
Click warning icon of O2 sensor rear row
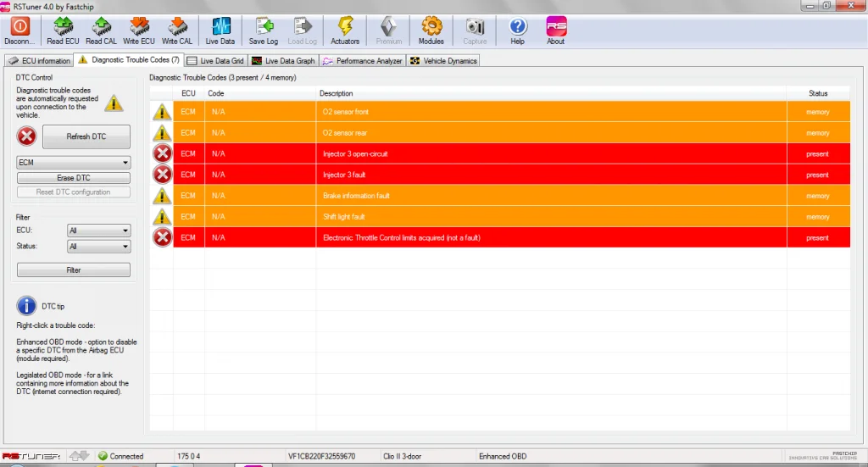point(162,133)
